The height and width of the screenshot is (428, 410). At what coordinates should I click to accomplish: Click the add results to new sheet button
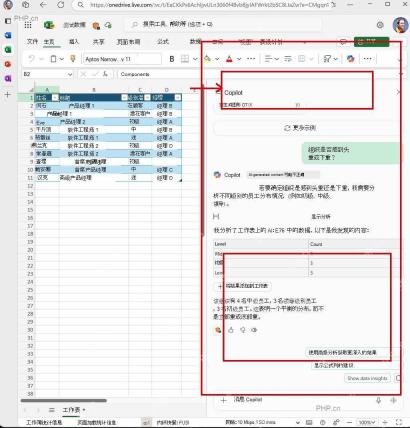242,286
